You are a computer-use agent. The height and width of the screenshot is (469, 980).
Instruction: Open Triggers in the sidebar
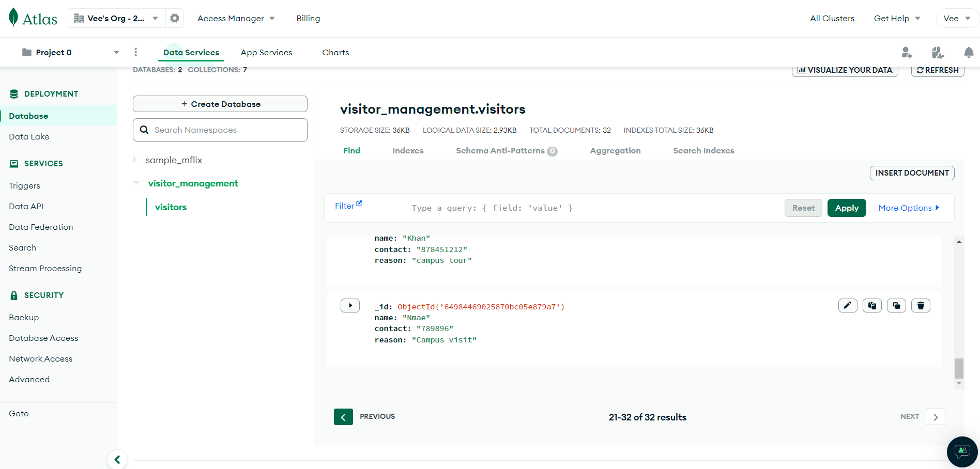[x=24, y=185]
